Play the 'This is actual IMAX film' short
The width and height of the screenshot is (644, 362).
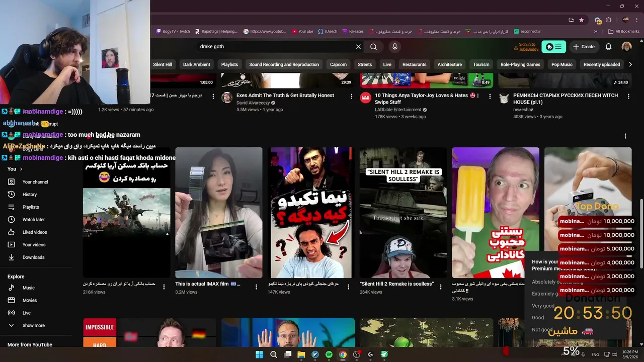click(219, 213)
